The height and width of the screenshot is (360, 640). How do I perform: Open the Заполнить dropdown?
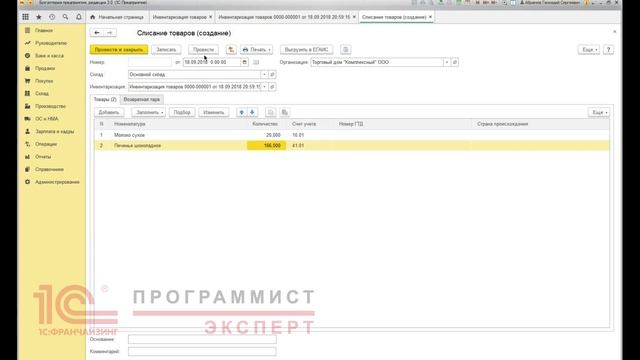tap(149, 112)
